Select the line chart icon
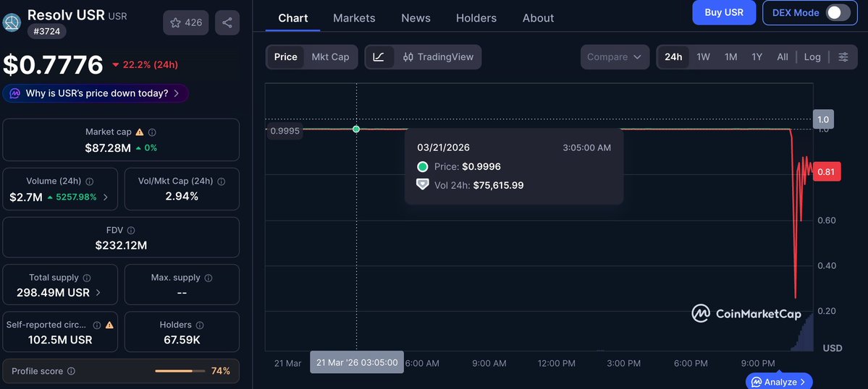This screenshot has height=389, width=868. point(379,57)
